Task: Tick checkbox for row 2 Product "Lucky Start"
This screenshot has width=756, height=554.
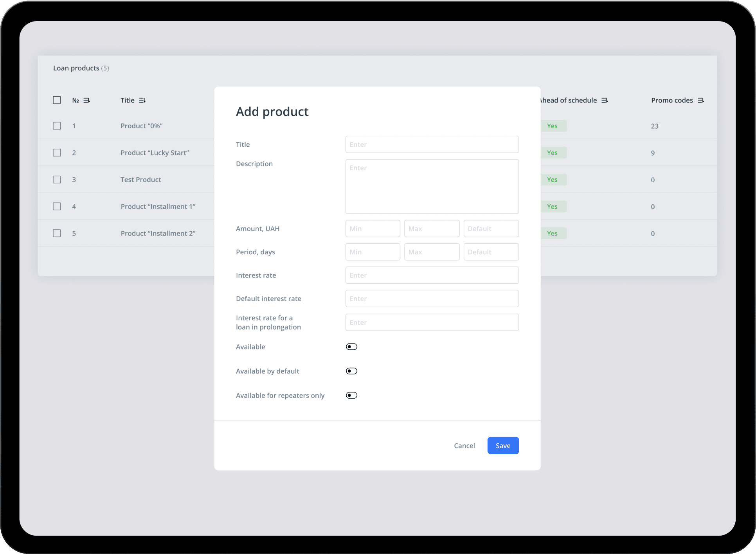Action: coord(57,153)
